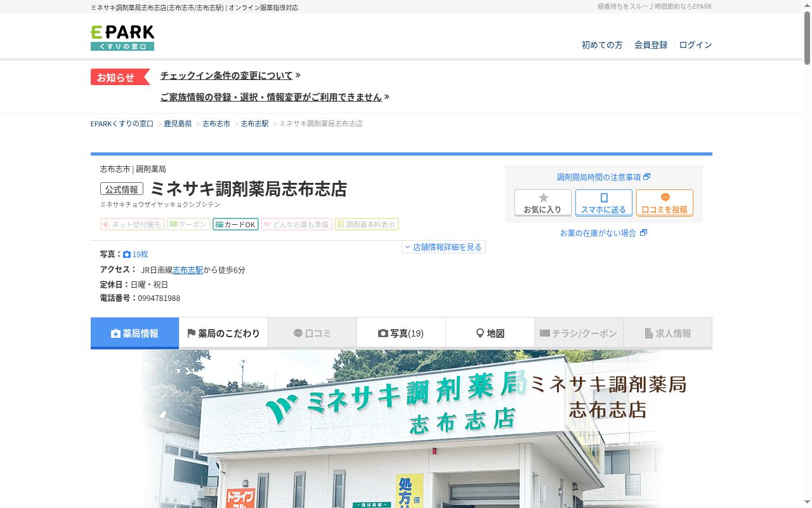
Task: Switch to the 地図 tab
Action: pyautogui.click(x=490, y=333)
